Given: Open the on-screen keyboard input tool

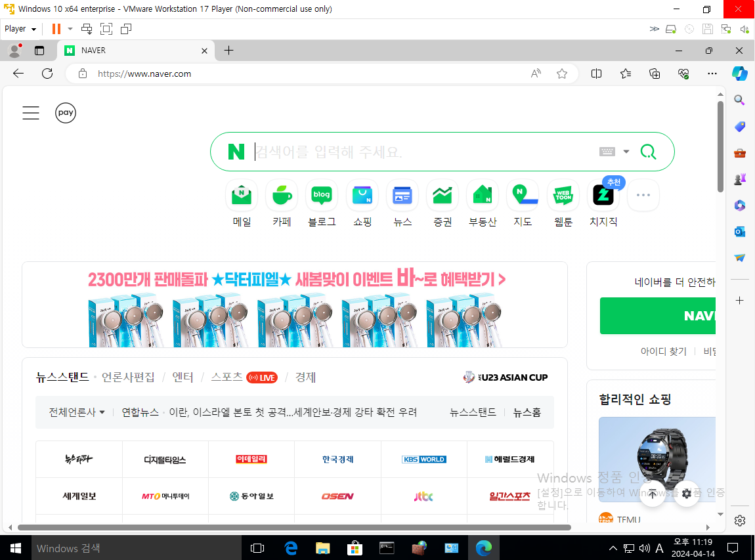Looking at the screenshot, I should pyautogui.click(x=607, y=152).
